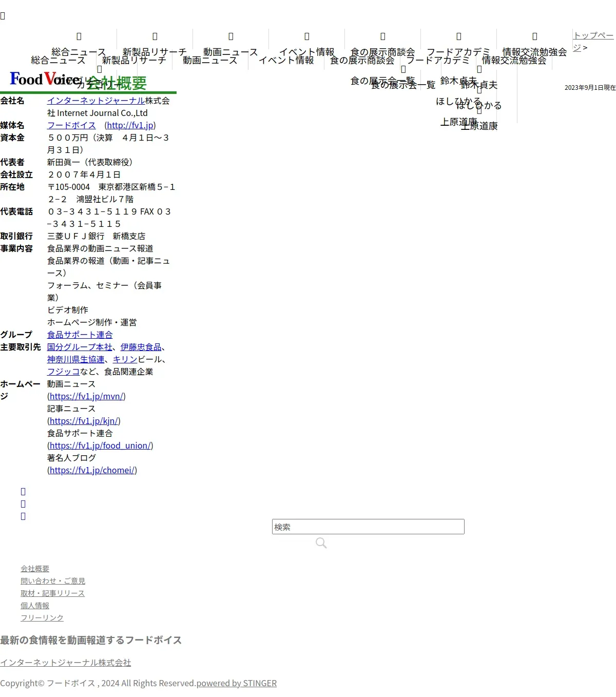The image size is (616, 697).
Task: Click the footer インターネットジャーナル株式会社 link
Action: (x=66, y=663)
